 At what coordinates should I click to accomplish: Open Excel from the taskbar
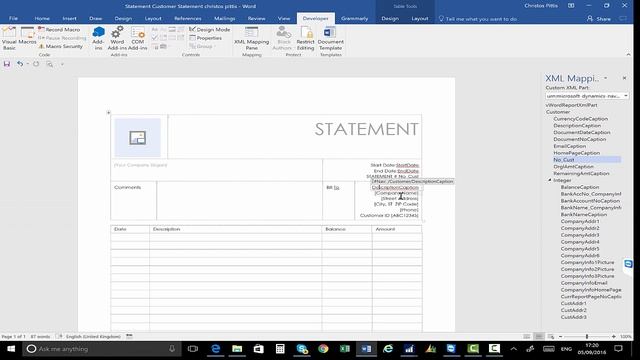coord(345,349)
